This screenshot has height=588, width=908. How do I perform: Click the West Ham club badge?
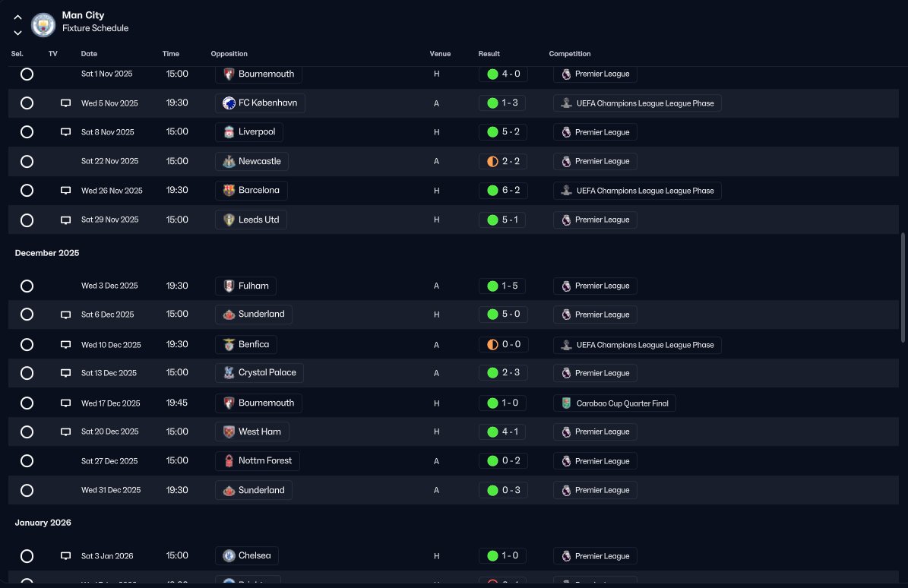tap(229, 432)
